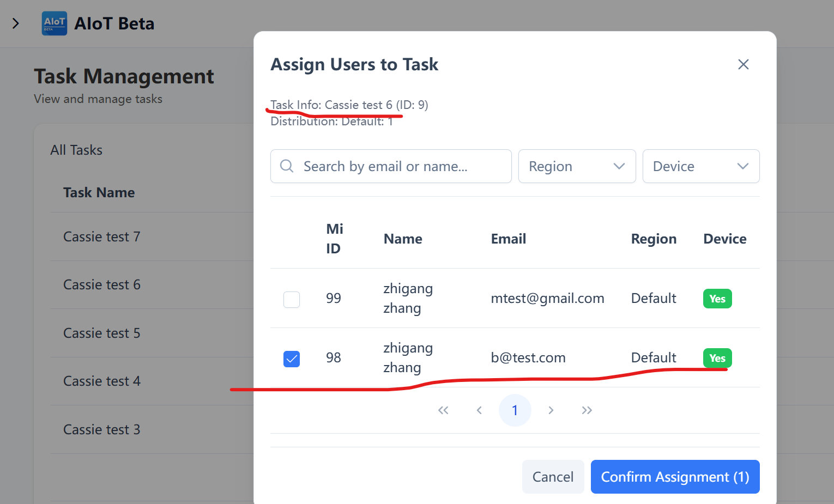Select page 1 in pagination
Viewport: 834px width, 504px height.
[x=515, y=410]
